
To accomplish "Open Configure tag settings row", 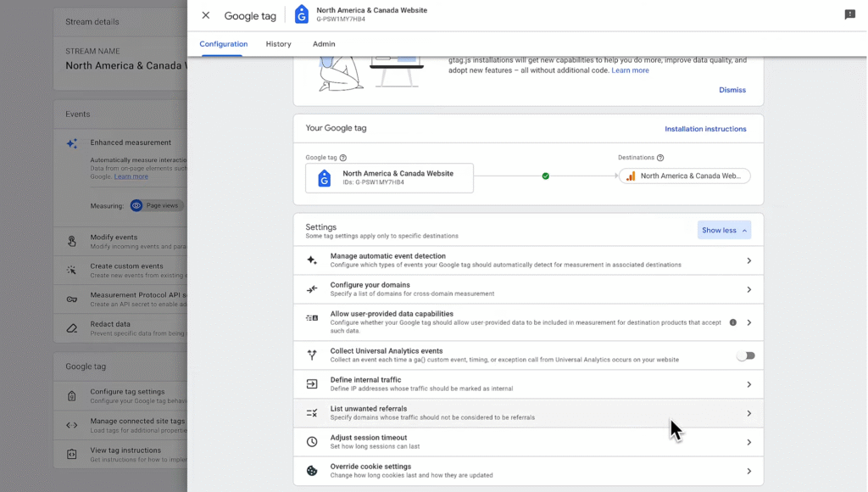I will tap(120, 395).
